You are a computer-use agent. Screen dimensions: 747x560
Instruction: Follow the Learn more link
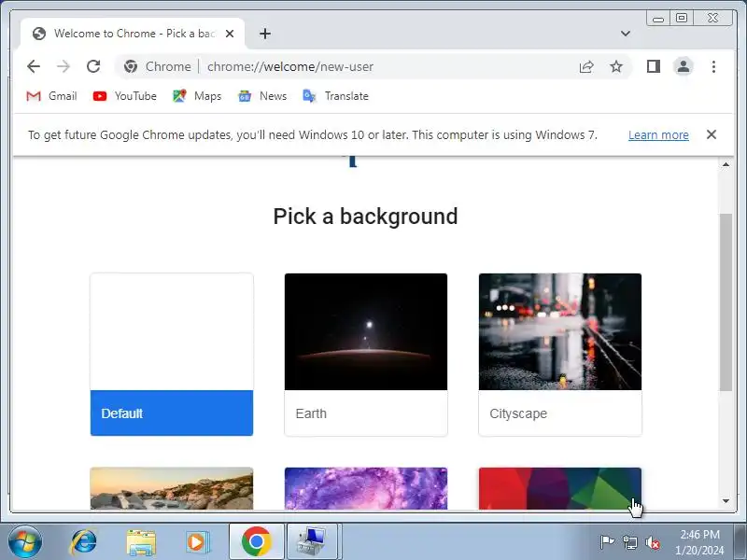pyautogui.click(x=658, y=134)
